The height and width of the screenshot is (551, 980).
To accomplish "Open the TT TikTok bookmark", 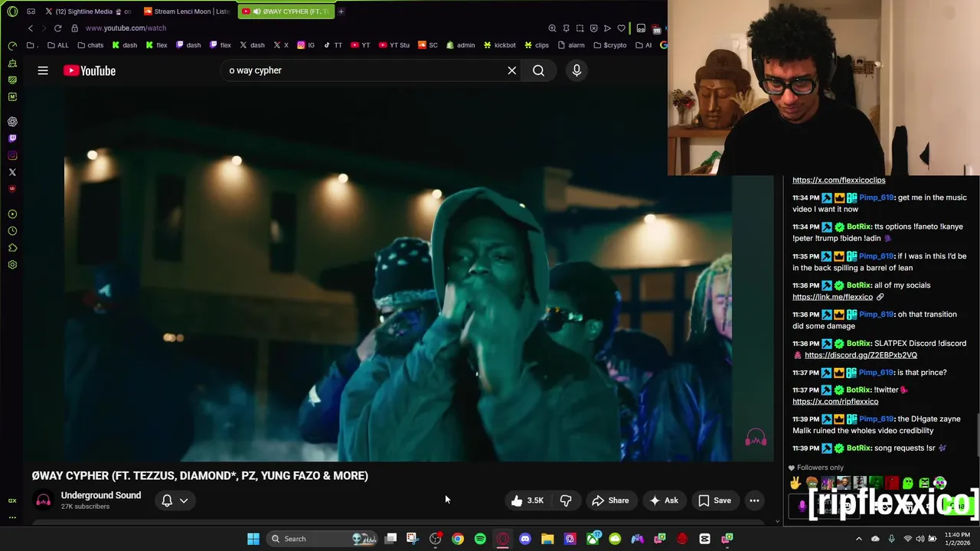I will (x=333, y=45).
